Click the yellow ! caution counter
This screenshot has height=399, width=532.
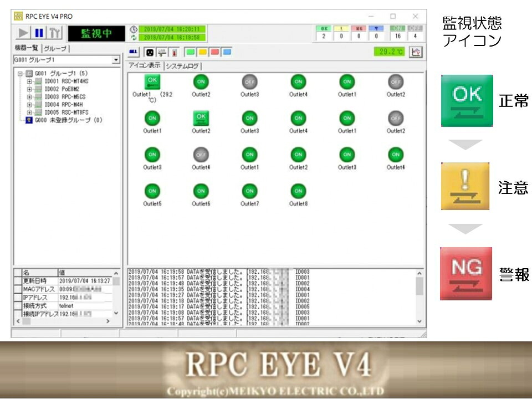tap(341, 33)
